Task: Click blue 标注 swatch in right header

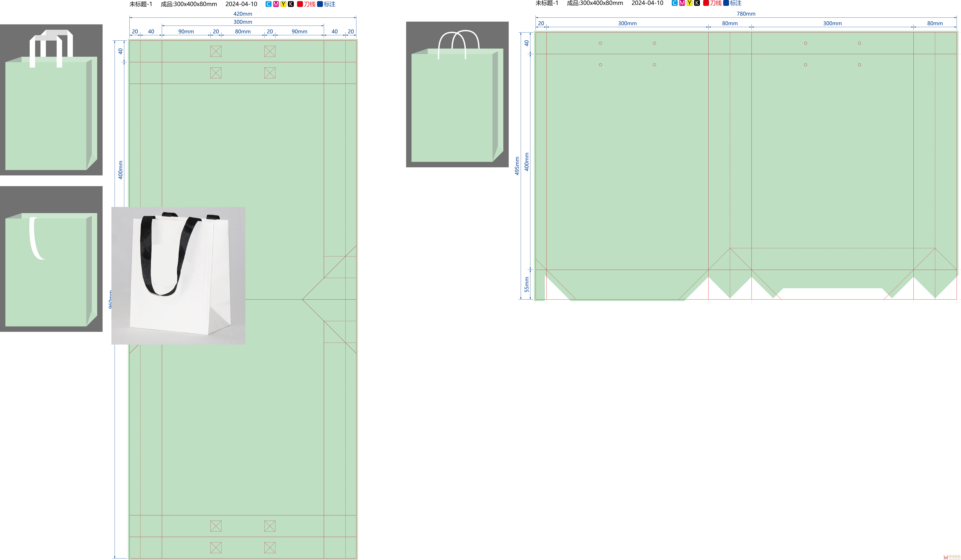Action: 726,3
